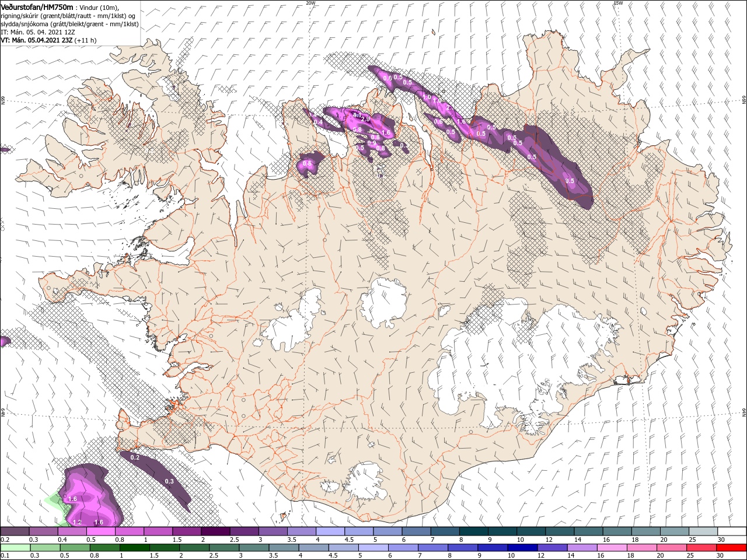This screenshot has width=747, height=560.
Task: Click the 20W longitude label at top
Action: [310, 3]
